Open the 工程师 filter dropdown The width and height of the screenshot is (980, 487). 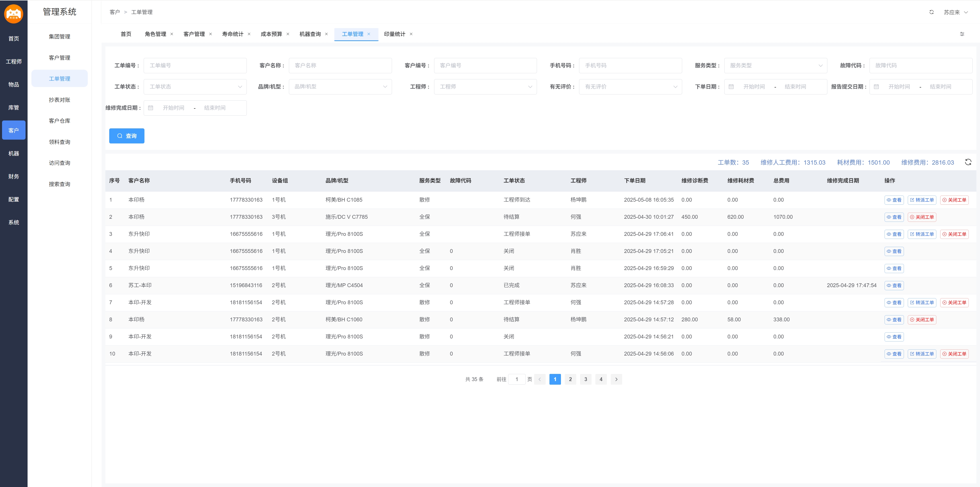coord(485,87)
